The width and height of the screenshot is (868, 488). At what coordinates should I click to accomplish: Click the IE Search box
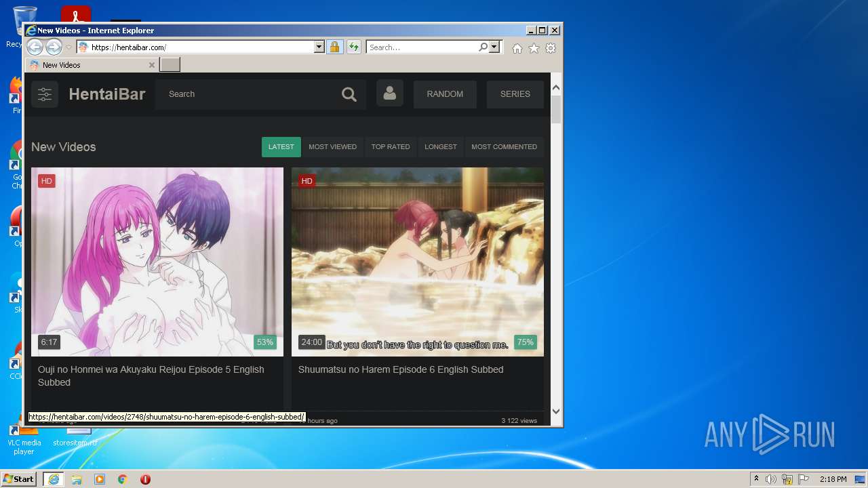421,47
